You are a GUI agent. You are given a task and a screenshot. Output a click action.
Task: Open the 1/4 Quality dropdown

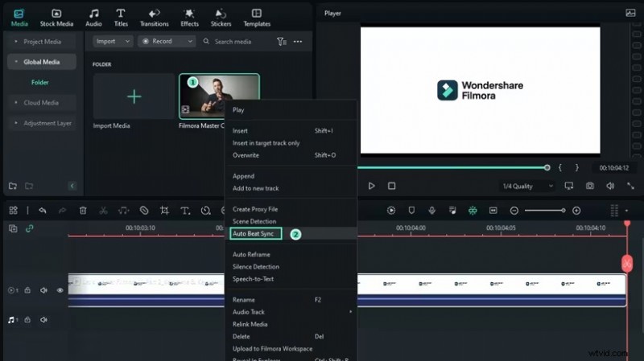point(527,186)
